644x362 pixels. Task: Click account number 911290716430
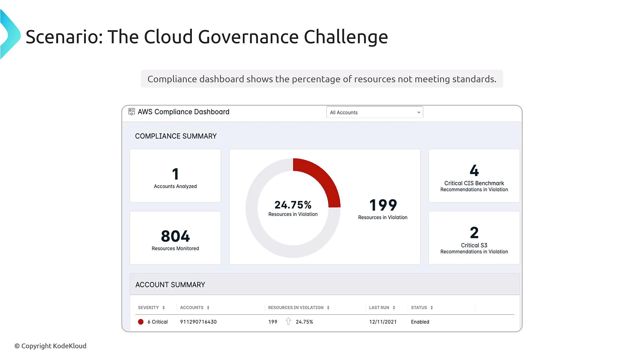pyautogui.click(x=198, y=322)
